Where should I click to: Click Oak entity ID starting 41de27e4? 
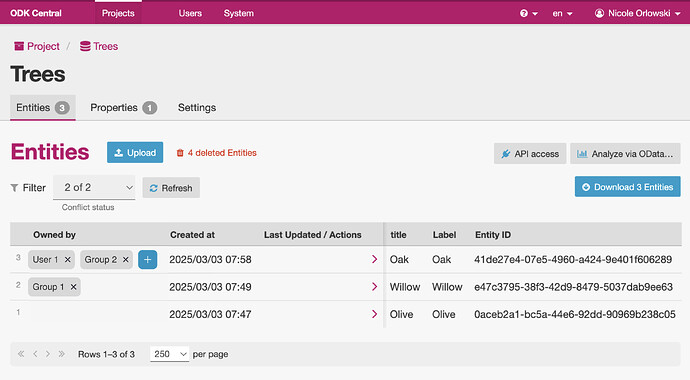[x=573, y=259]
